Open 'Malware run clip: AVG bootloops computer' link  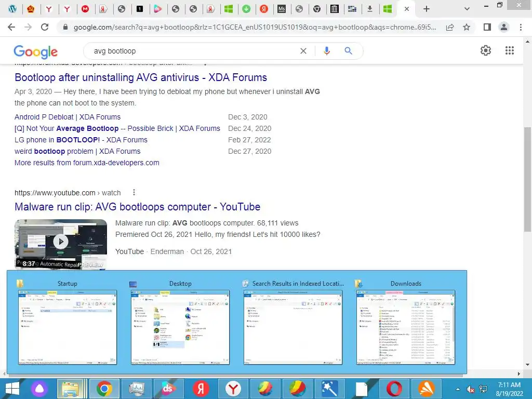137,207
